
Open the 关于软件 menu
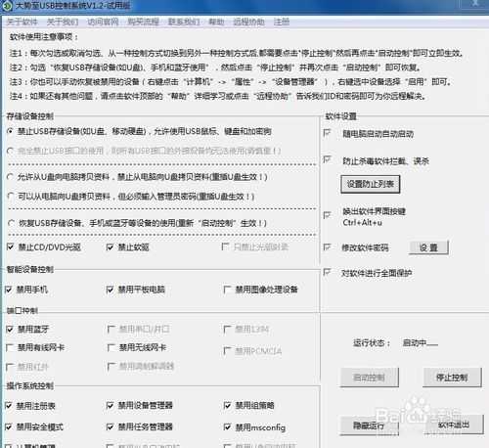pos(22,22)
